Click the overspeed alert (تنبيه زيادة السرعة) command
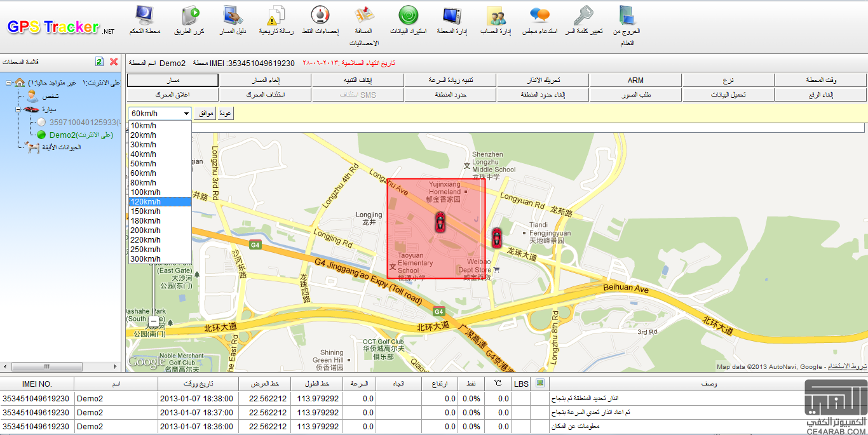The width and height of the screenshot is (868, 435). point(451,80)
